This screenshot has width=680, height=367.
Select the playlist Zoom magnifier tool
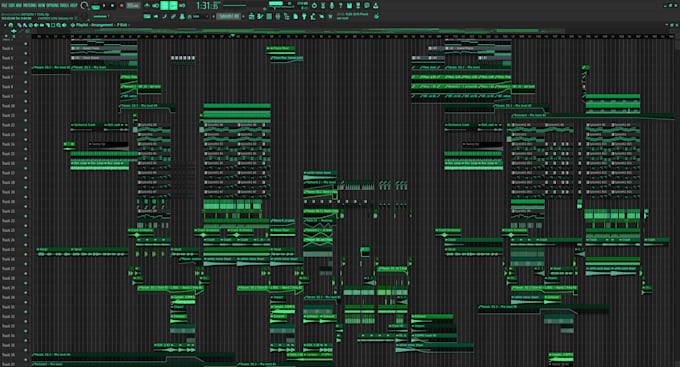click(58, 25)
